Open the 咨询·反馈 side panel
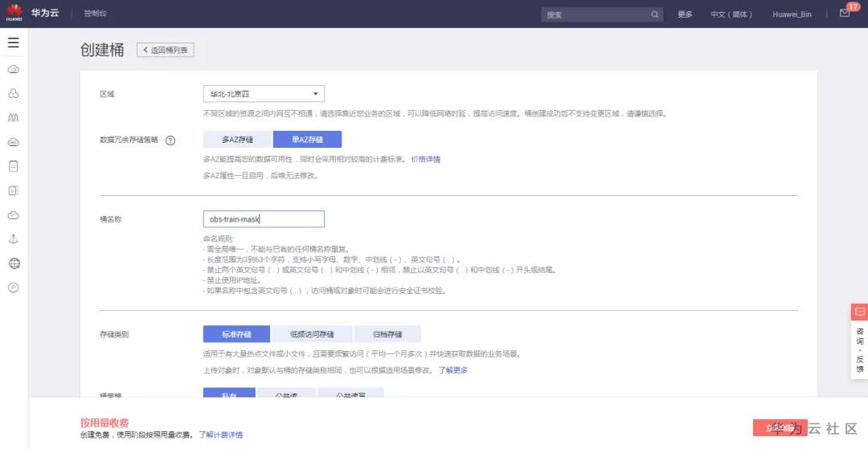This screenshot has width=868, height=449. coord(859,350)
